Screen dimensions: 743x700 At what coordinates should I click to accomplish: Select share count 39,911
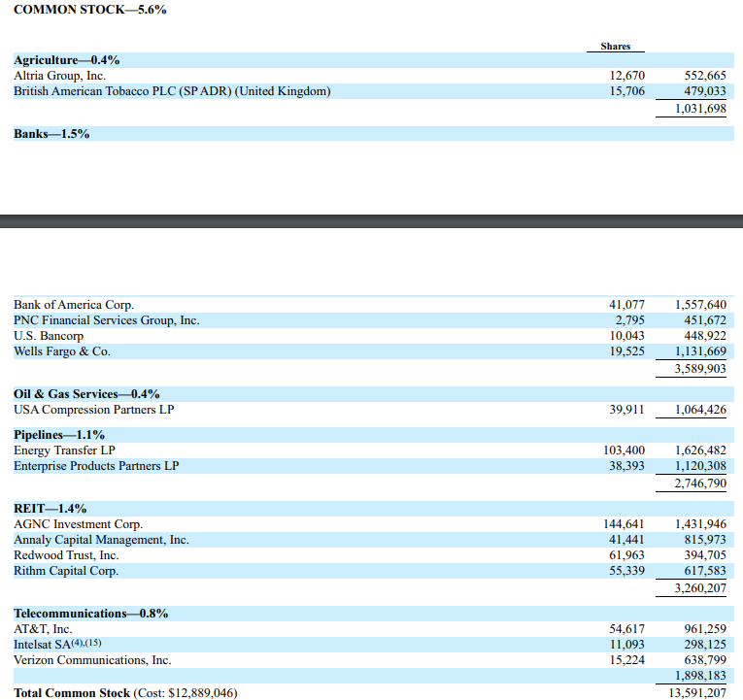[626, 410]
